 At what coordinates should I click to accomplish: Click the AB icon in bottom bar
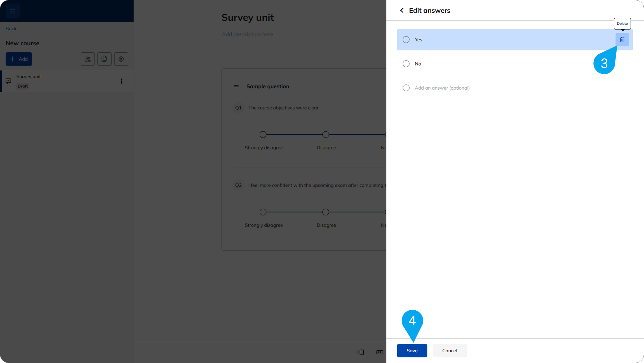[x=380, y=352]
